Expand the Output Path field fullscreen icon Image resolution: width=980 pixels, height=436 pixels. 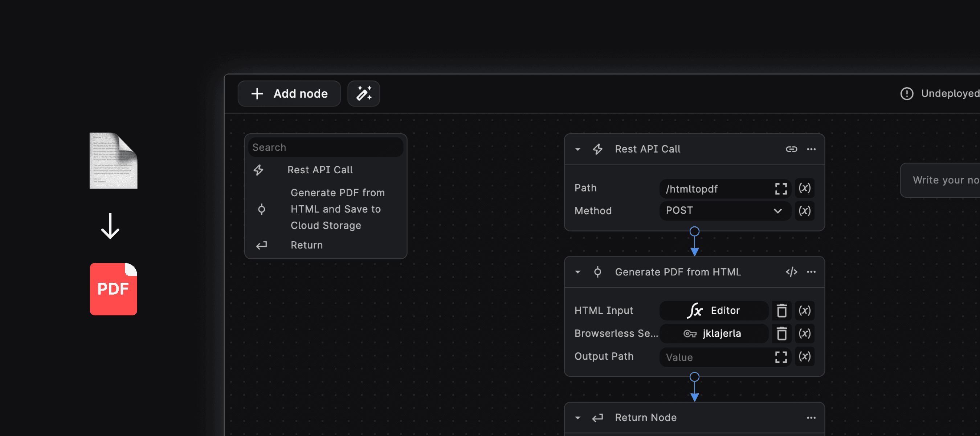[x=781, y=357]
